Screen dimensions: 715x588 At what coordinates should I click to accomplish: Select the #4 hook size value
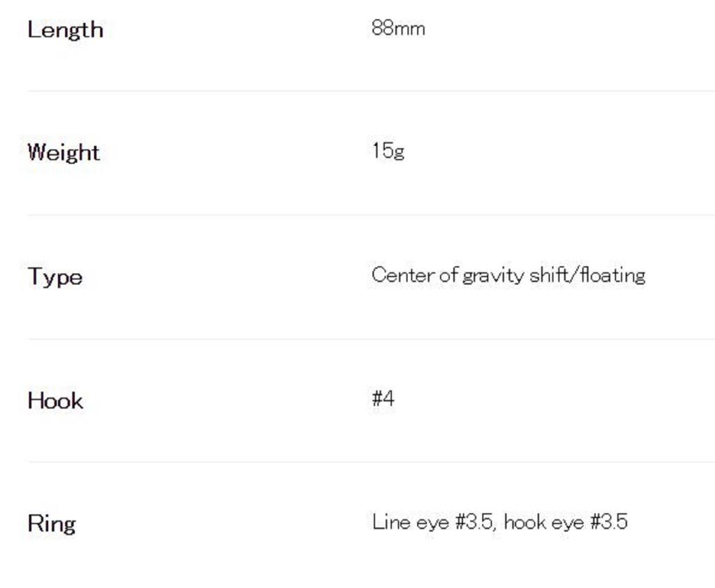pyautogui.click(x=383, y=399)
